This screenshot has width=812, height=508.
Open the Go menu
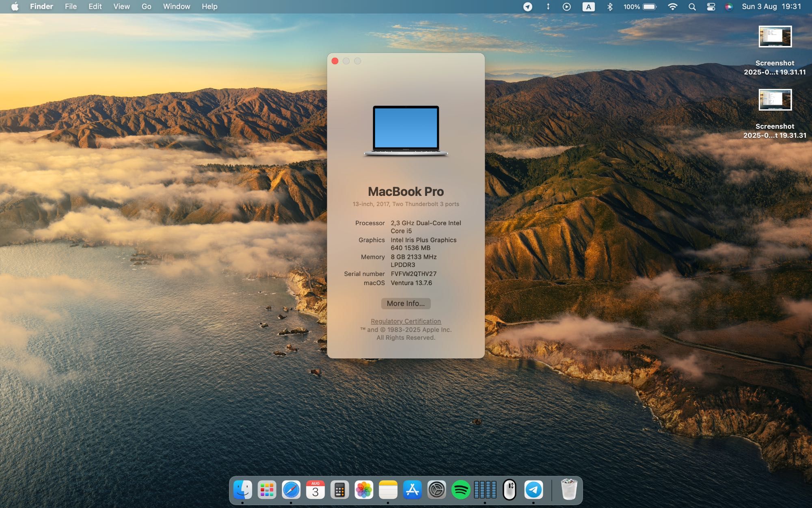[x=146, y=7]
